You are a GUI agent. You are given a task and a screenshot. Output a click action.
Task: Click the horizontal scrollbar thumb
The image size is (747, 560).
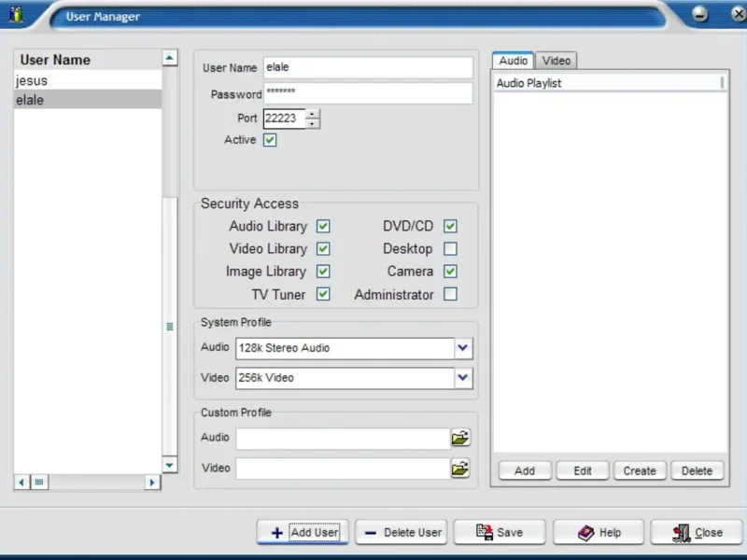click(x=39, y=483)
